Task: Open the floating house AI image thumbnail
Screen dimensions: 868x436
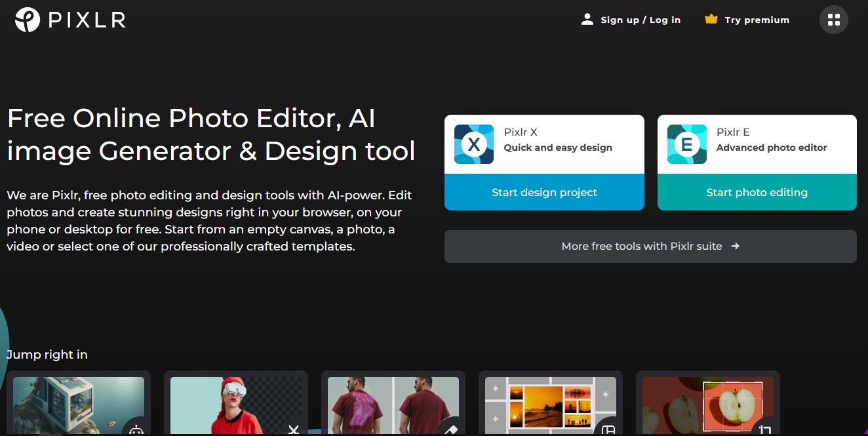Action: coord(79,405)
